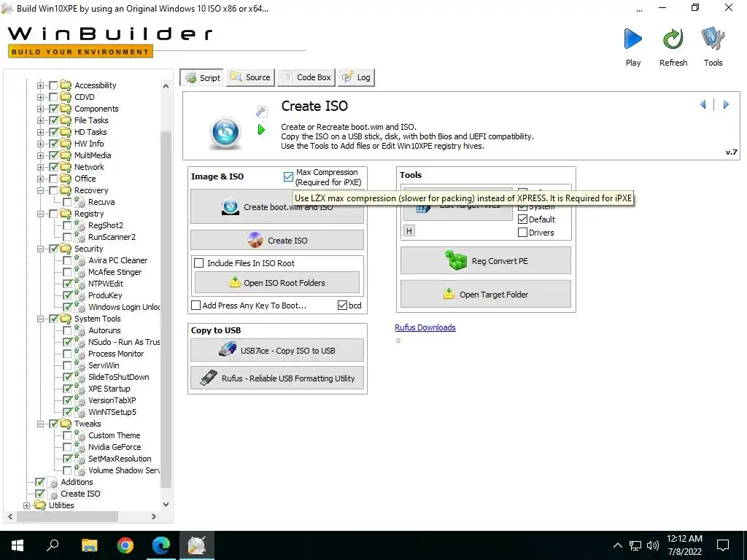747x560 pixels.
Task: Open the Log tab
Action: pos(356,77)
